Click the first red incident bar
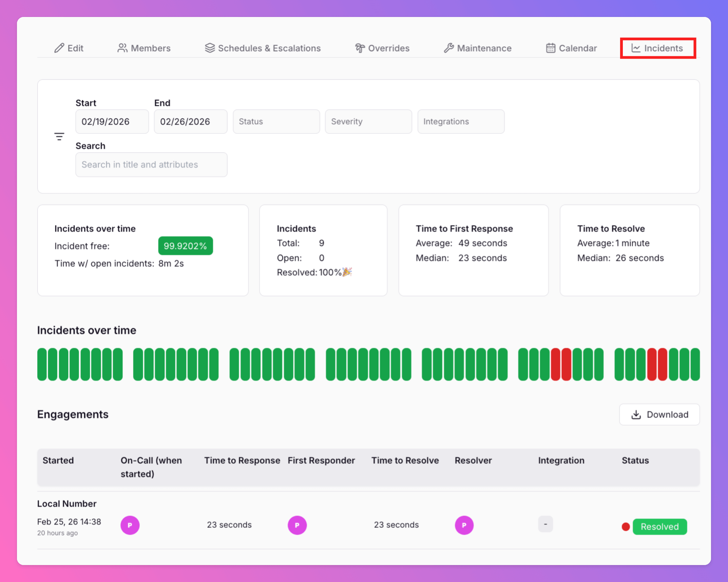Screen dimensions: 728x582 [x=555, y=364]
